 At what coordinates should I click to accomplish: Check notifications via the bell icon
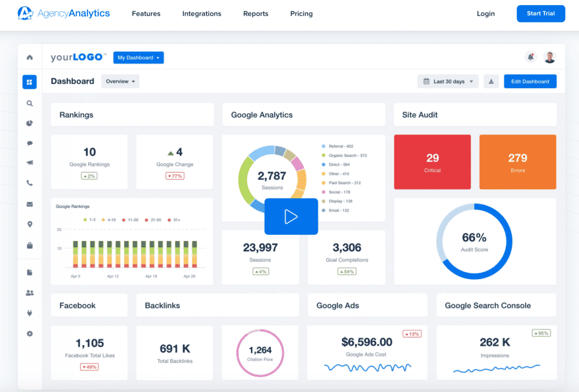[530, 57]
